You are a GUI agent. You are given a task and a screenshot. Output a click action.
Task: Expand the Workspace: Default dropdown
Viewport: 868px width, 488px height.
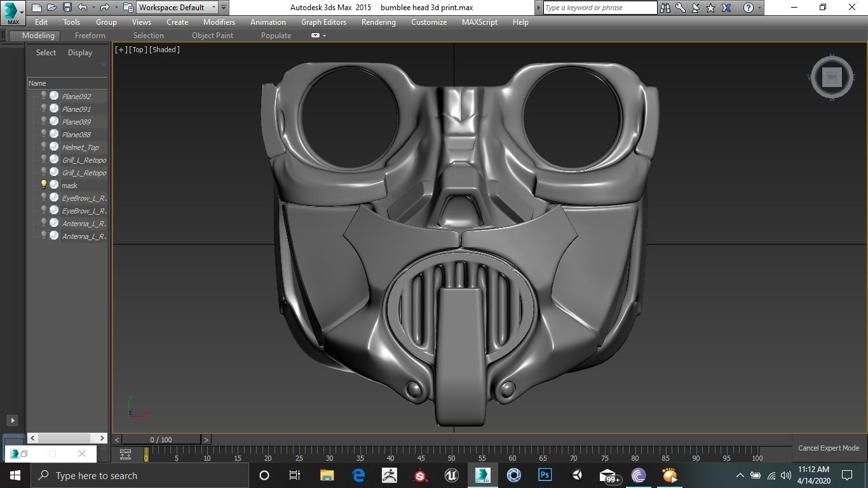214,8
